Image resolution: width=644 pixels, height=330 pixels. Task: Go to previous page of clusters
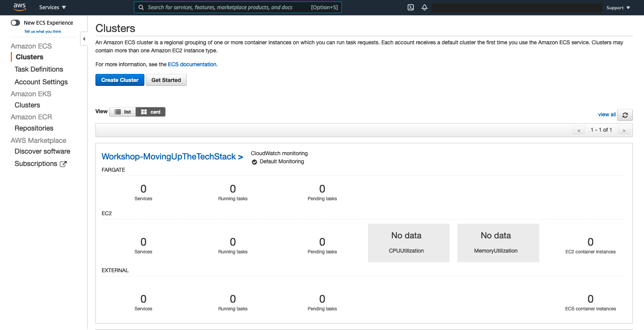tap(579, 131)
